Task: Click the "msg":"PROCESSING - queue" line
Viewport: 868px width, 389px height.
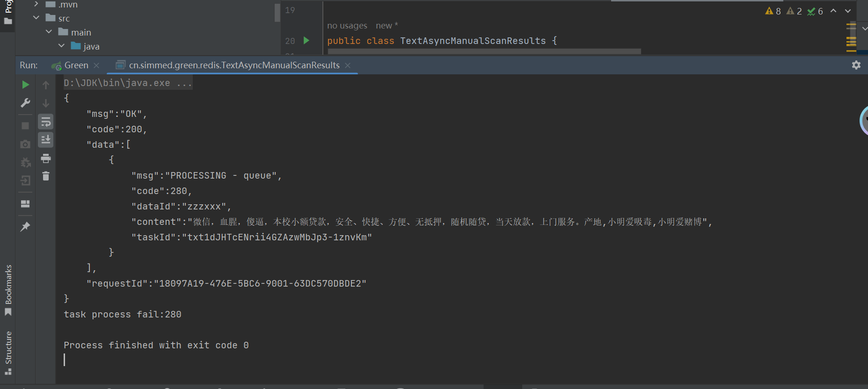Action: 206,176
